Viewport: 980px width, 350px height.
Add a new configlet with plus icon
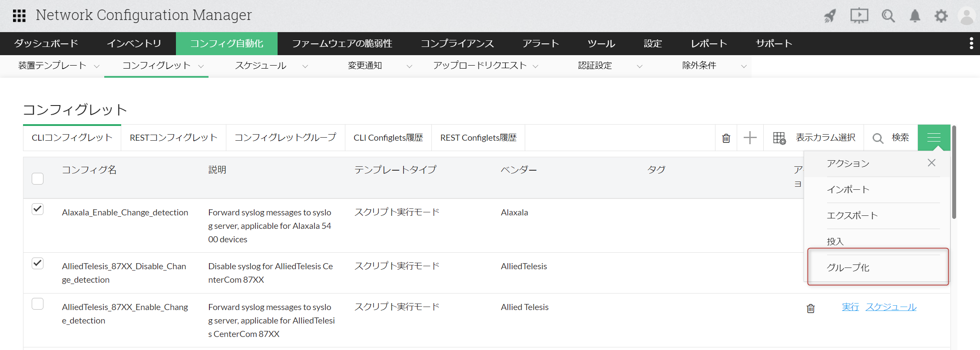[x=750, y=138]
